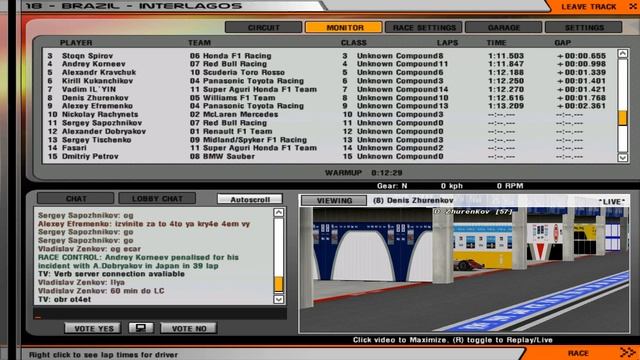This screenshot has width=640, height=360.
Task: Click the Leave Track X icon
Action: pyautogui.click(x=632, y=7)
